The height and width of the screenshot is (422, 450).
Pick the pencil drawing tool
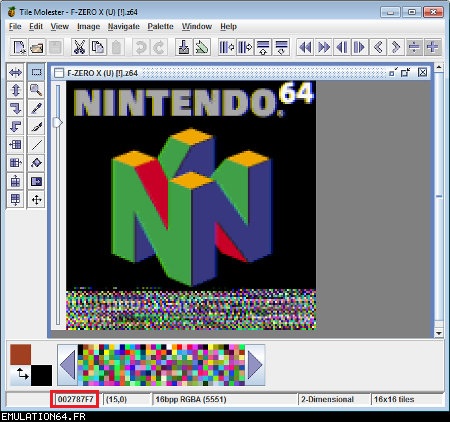pyautogui.click(x=36, y=108)
